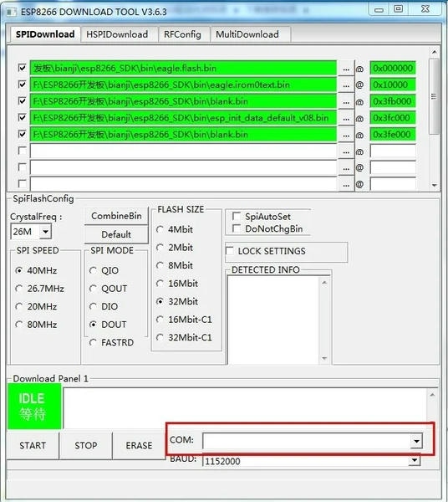Open browse button on sixth empty file row

tap(346, 151)
